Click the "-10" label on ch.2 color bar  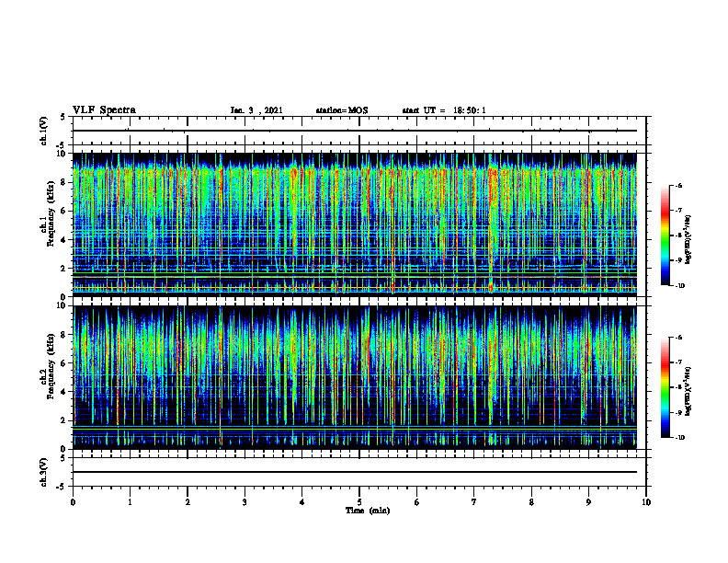(x=680, y=438)
